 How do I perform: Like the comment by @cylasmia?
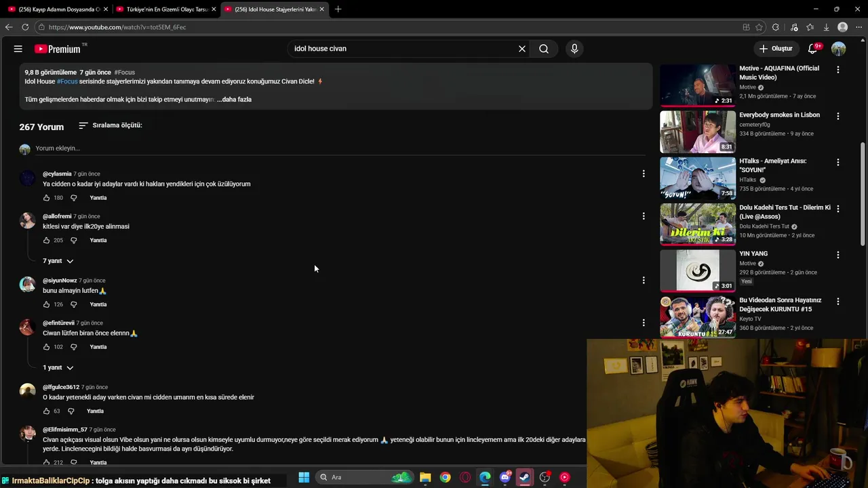(x=46, y=198)
